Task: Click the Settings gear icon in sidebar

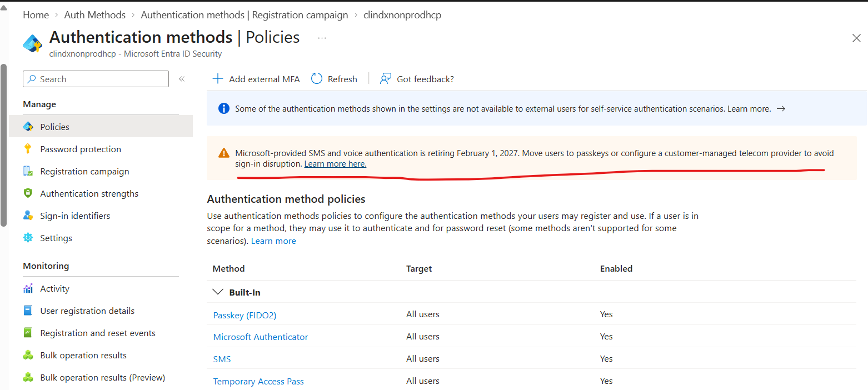Action: (x=28, y=238)
